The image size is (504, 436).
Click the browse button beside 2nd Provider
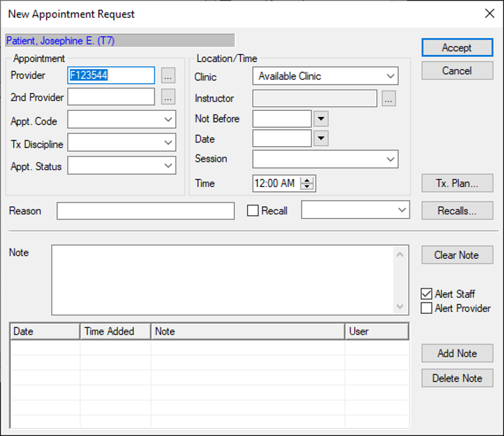tap(167, 97)
